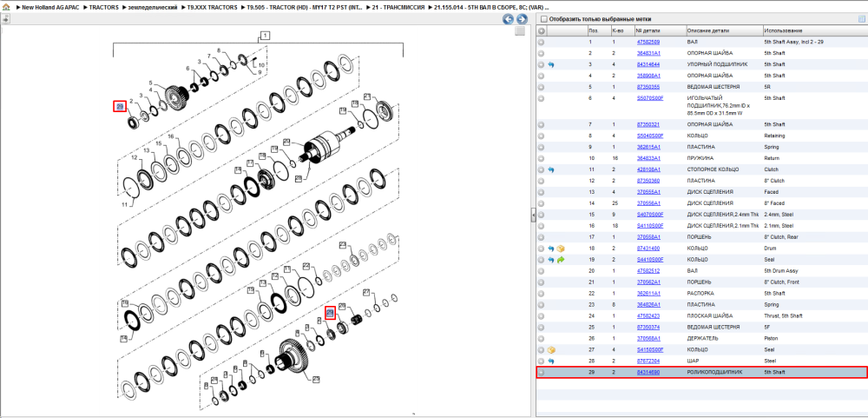Go to the next illustration with the forward arrow
The image size is (868, 418).
click(521, 19)
